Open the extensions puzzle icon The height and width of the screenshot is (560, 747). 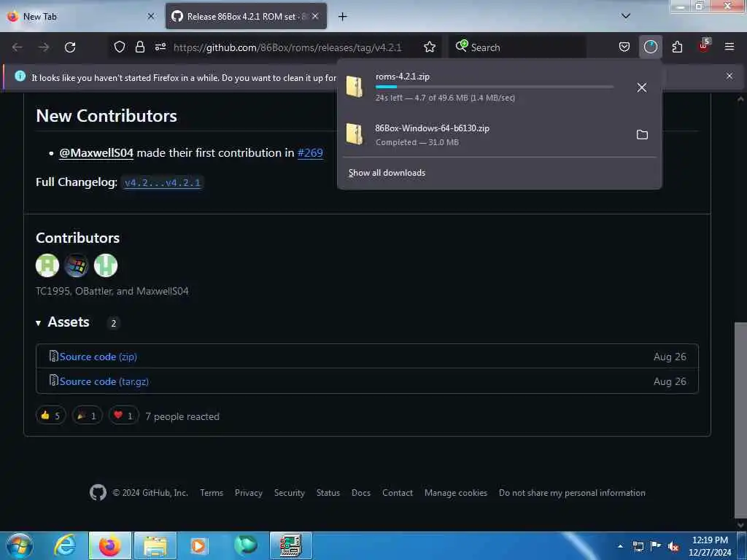point(677,47)
